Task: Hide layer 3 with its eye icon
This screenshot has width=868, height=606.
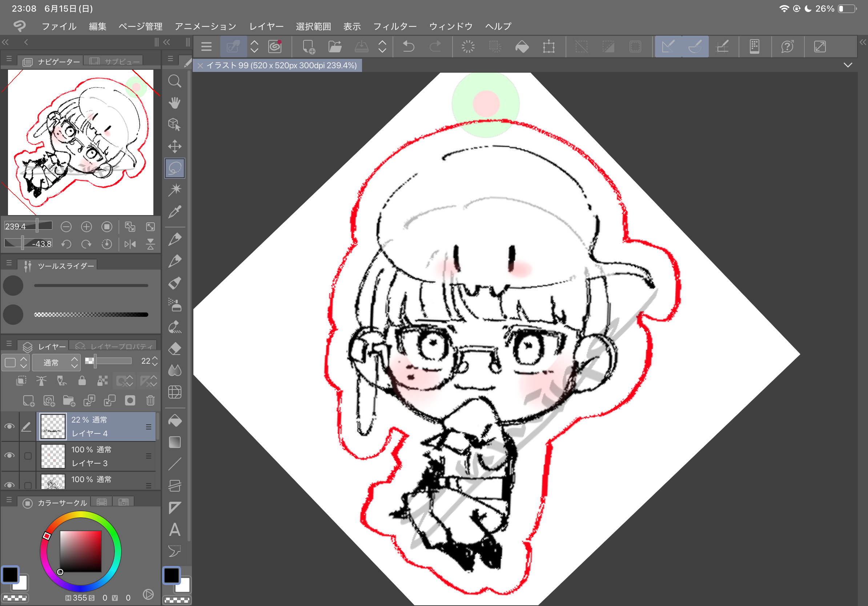Action: [9, 455]
